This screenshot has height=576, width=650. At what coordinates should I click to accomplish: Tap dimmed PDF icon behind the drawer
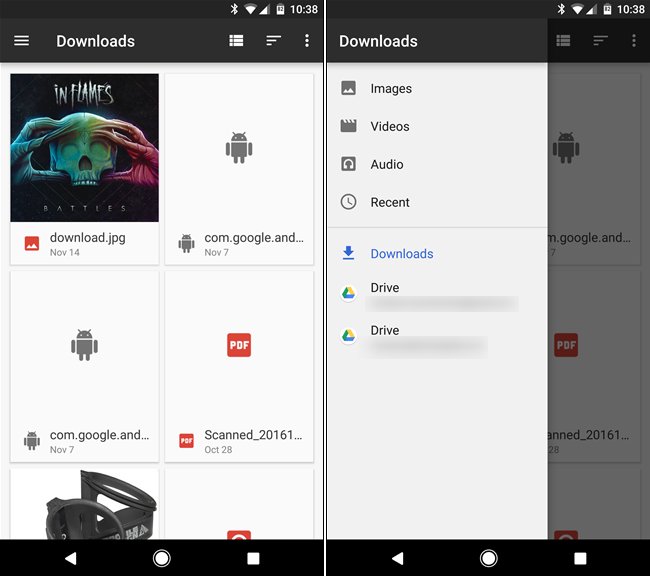[566, 345]
